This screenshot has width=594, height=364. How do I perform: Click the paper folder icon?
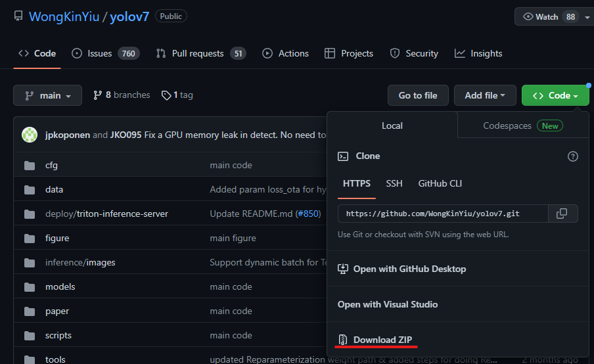[x=30, y=311]
